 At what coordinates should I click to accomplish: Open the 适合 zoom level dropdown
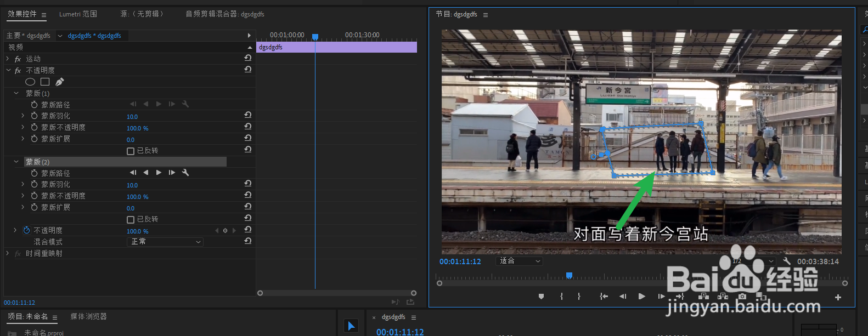coord(519,261)
